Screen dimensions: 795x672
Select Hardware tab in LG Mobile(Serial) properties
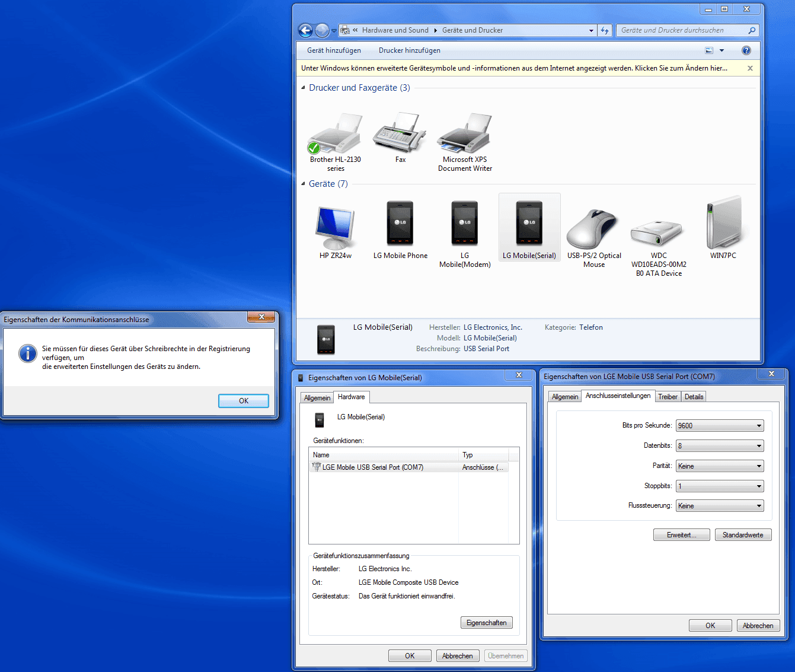[x=352, y=397]
